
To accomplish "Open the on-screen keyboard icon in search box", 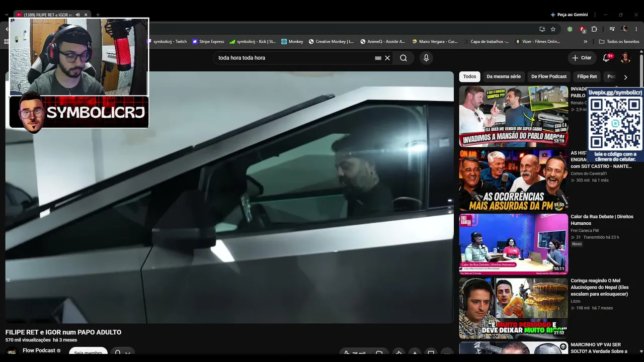I will pos(378,58).
